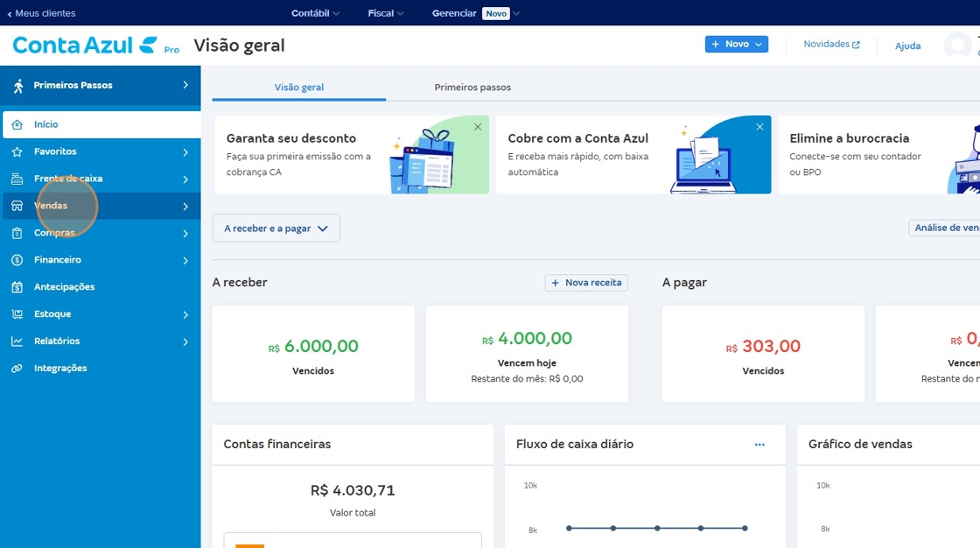The height and width of the screenshot is (548, 980).
Task: Go back to Meus clientes
Action: point(41,13)
